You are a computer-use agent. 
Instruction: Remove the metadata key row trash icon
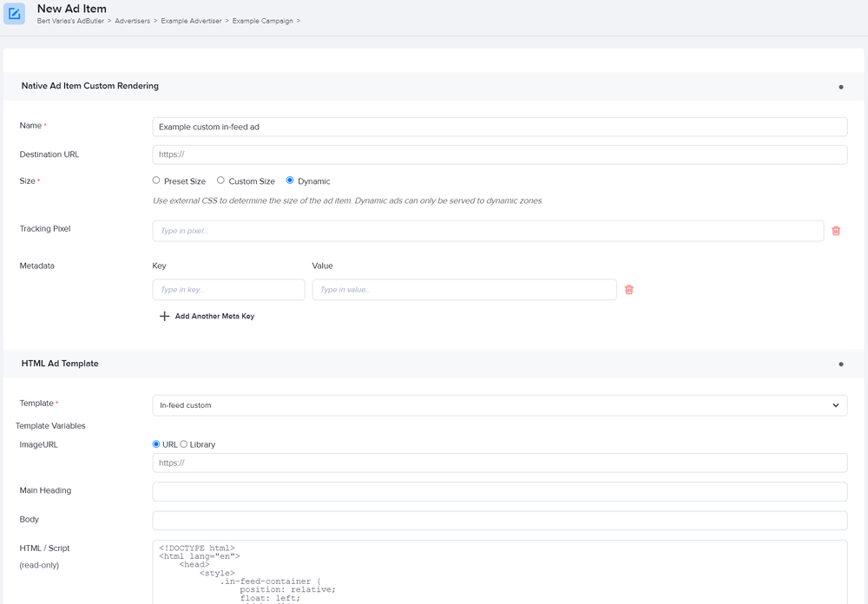click(628, 290)
